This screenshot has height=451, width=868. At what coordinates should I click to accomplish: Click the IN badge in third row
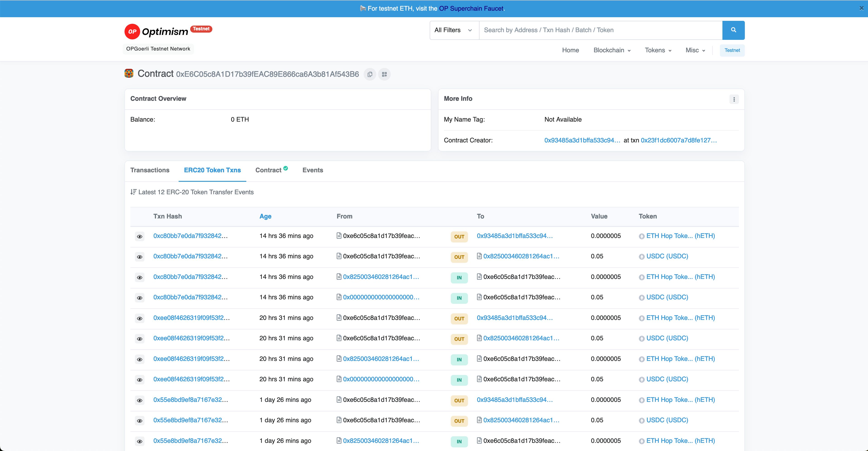coord(459,278)
